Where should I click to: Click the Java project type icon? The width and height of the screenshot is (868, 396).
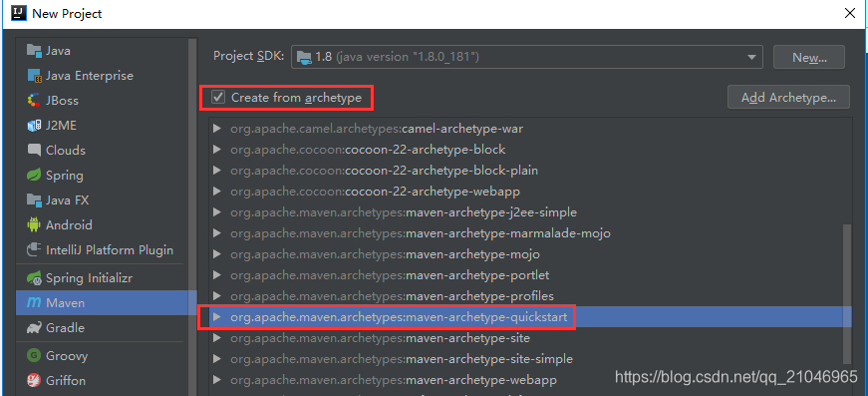pos(34,51)
